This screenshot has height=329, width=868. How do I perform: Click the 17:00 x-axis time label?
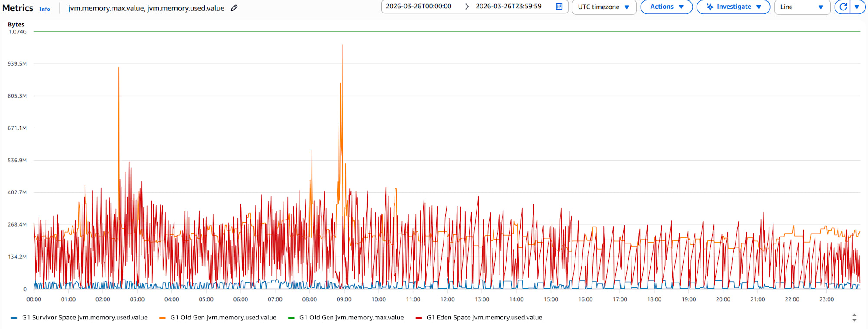620,299
